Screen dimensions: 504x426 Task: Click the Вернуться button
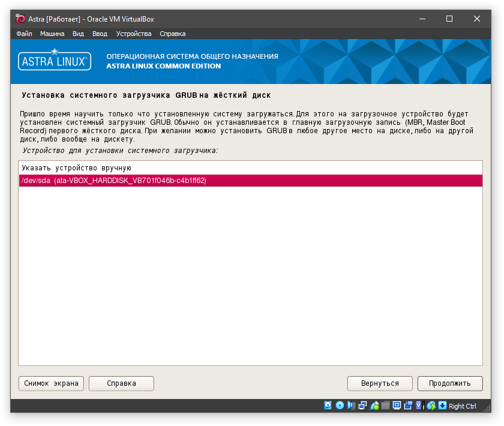380,383
